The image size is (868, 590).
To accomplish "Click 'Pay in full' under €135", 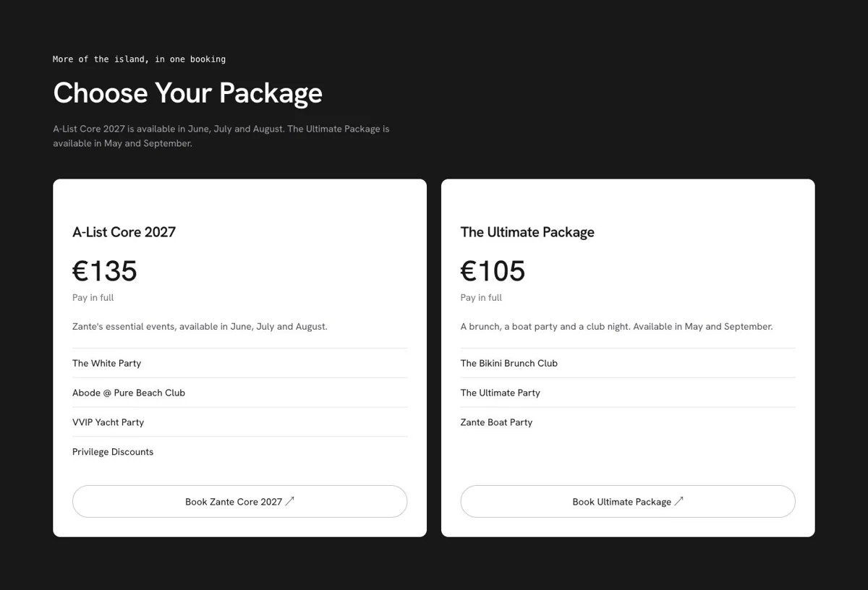I will 93,297.
